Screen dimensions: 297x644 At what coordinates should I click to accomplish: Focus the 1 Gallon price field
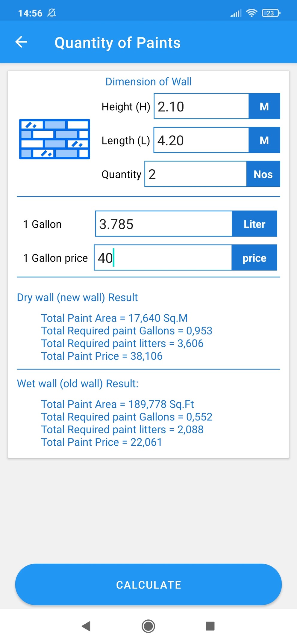click(163, 258)
